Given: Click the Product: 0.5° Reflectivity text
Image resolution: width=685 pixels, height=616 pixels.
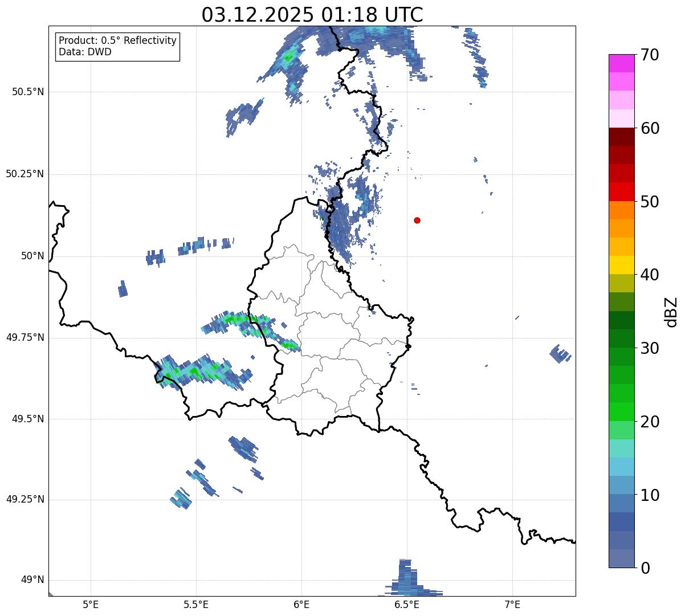Looking at the screenshot, I should coord(117,41).
